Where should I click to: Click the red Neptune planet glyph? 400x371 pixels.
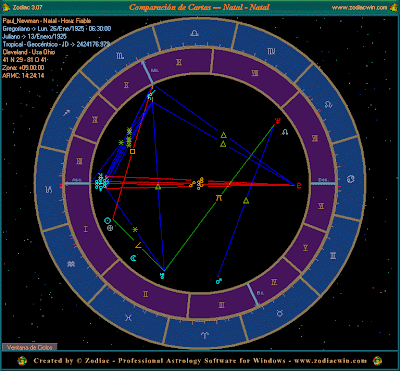point(277,121)
